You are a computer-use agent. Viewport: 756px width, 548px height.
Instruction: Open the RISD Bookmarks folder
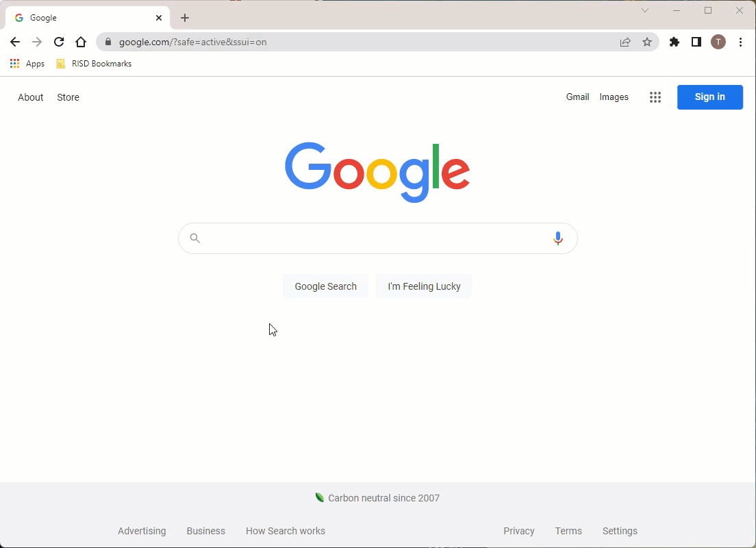94,64
